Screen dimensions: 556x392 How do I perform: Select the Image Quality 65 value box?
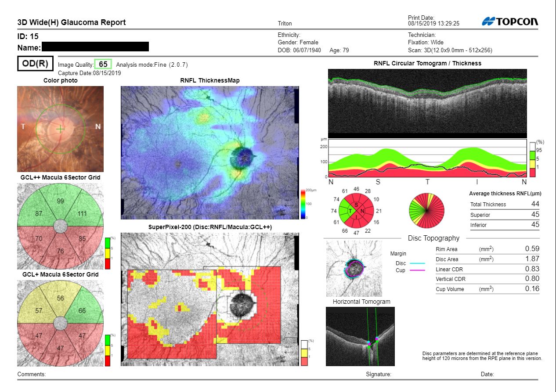click(x=103, y=64)
